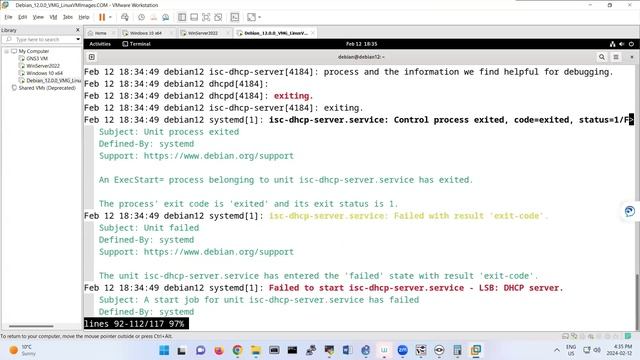Expand the stretch guest dropdown arrow
The width and height of the screenshot is (640, 360).
point(260,17)
